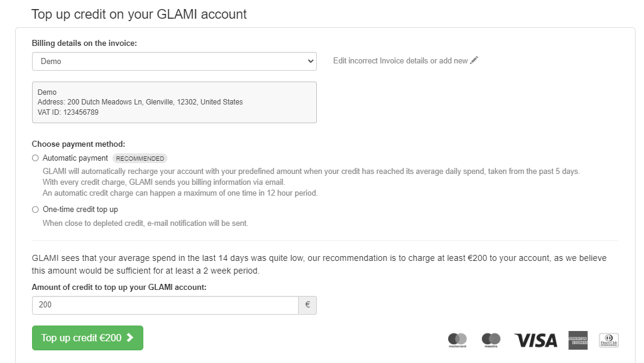644x363 pixels.
Task: Click the Automatic payment label text
Action: [76, 158]
